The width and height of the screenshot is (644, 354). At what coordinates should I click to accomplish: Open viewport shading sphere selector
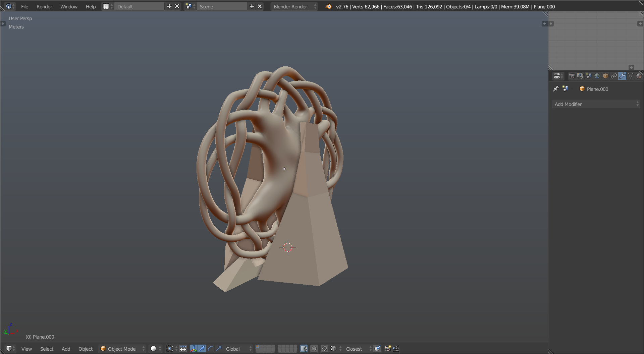tap(156, 349)
